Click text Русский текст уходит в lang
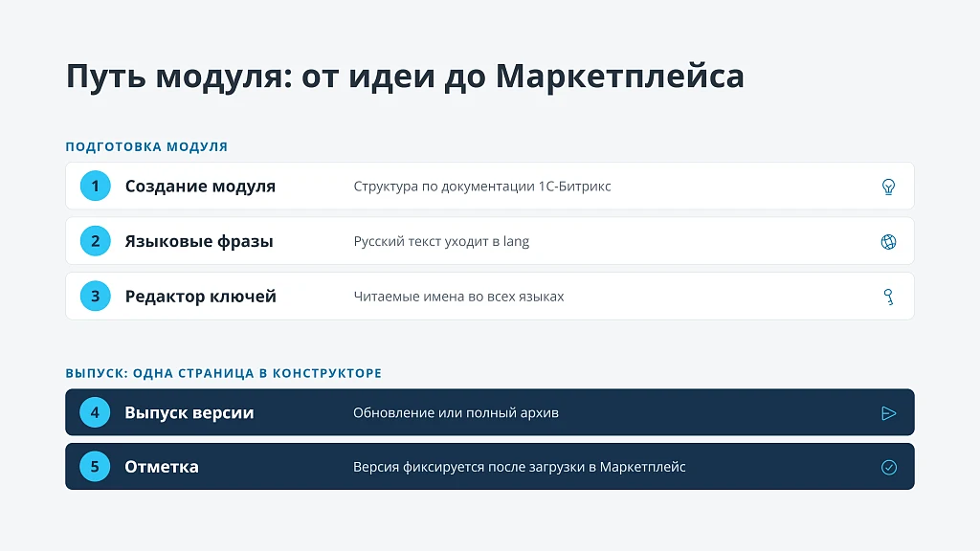 pyautogui.click(x=441, y=241)
